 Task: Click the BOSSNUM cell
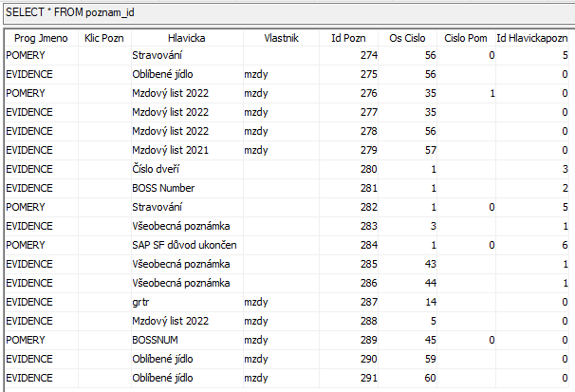187,341
